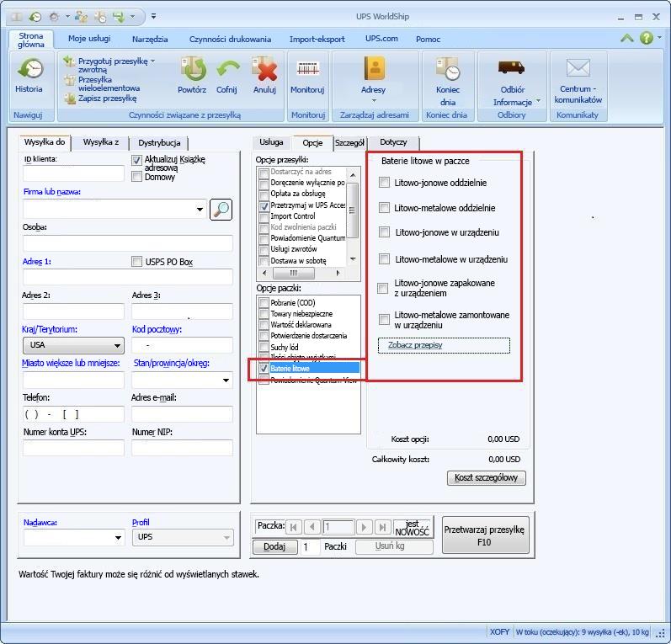Click the history clock icon in title bar

pos(35,17)
